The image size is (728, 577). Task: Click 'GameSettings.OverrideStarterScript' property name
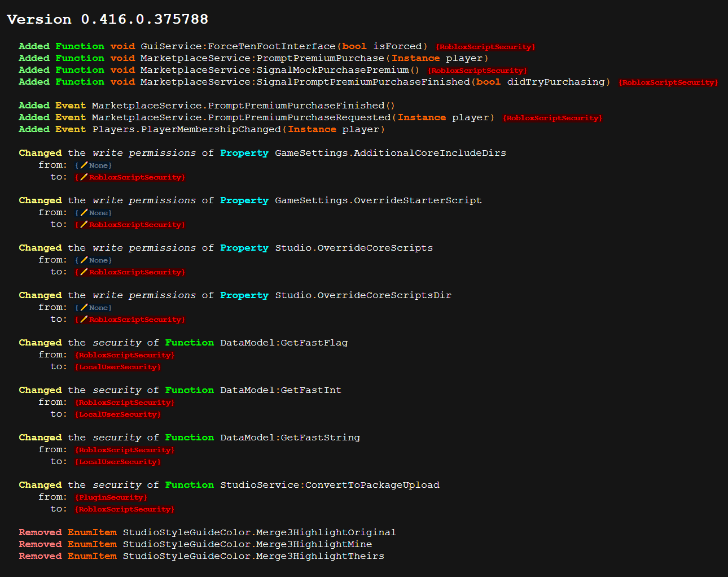[378, 200]
